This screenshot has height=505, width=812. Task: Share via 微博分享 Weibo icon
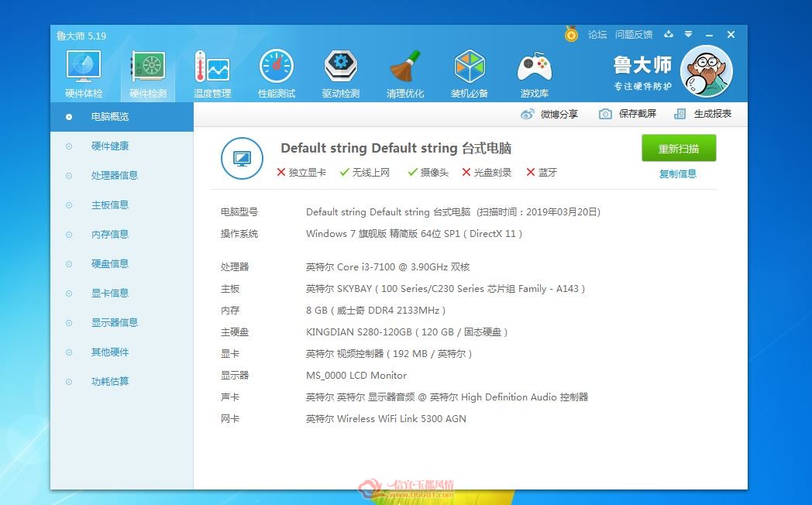527,114
